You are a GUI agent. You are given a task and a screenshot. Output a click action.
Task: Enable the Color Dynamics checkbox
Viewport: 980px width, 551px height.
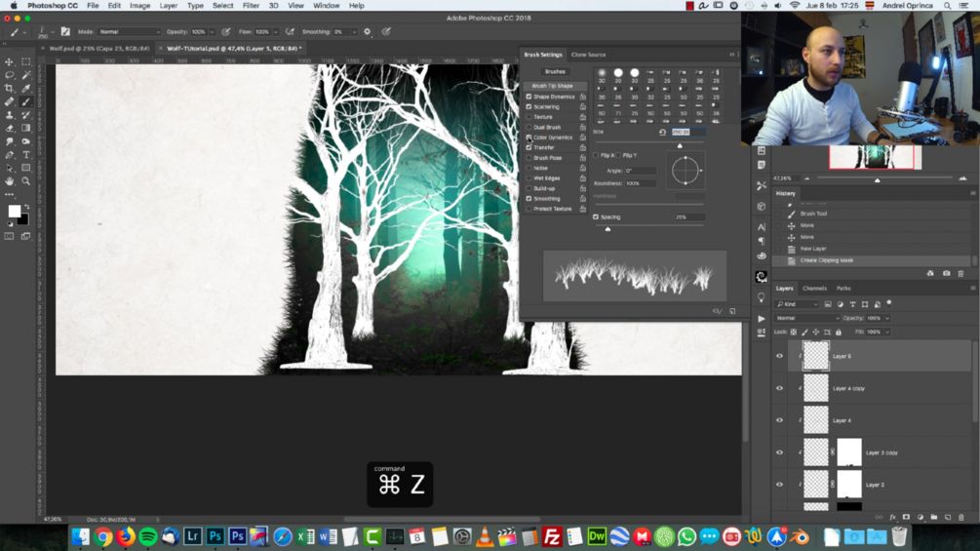529,138
